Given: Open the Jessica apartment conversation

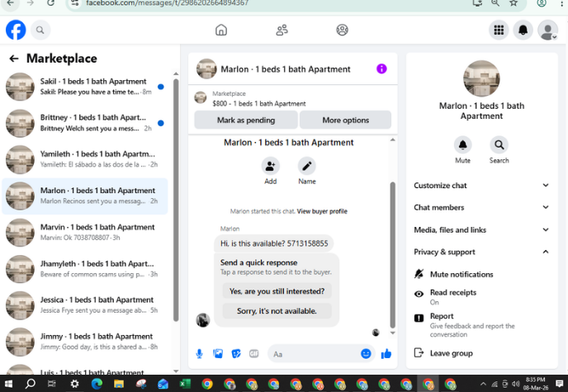Looking at the screenshot, I should (x=85, y=305).
